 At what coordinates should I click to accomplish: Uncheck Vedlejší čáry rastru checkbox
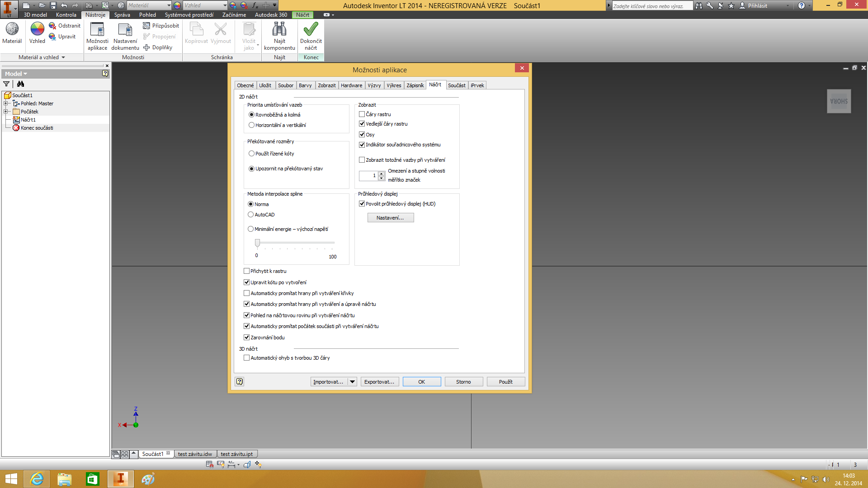click(x=362, y=124)
